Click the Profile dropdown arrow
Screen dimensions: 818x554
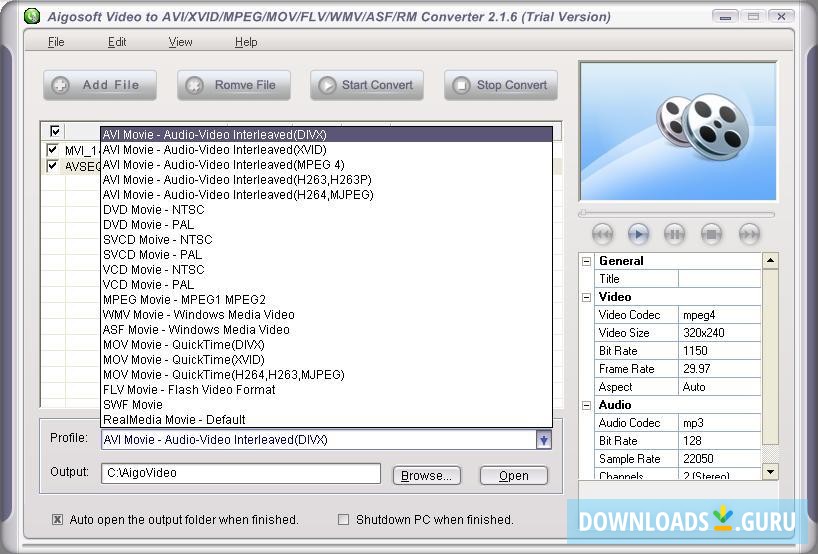click(543, 440)
